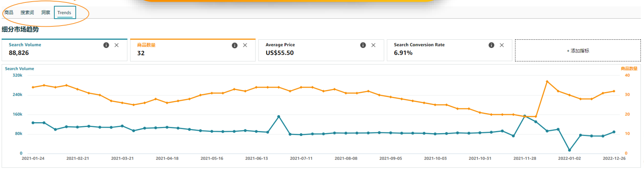
Task: Click the x-axis label 2021-10-03
Action: click(x=435, y=158)
